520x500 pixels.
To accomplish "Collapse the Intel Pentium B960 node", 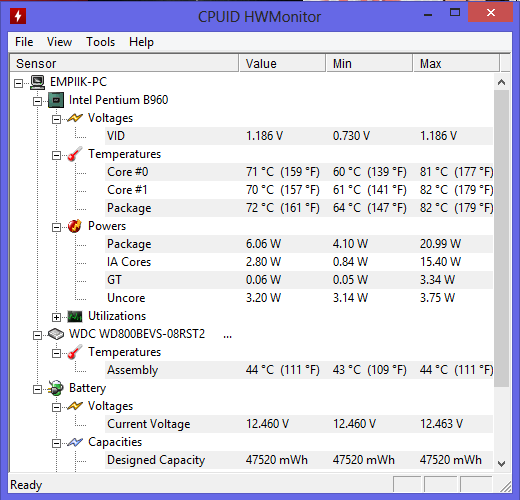I will coord(37,101).
